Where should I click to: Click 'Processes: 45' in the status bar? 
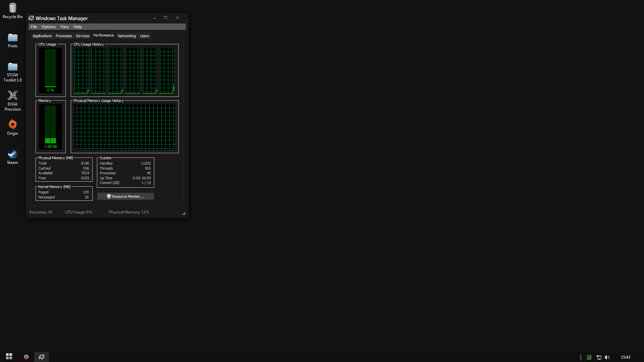pyautogui.click(x=41, y=212)
